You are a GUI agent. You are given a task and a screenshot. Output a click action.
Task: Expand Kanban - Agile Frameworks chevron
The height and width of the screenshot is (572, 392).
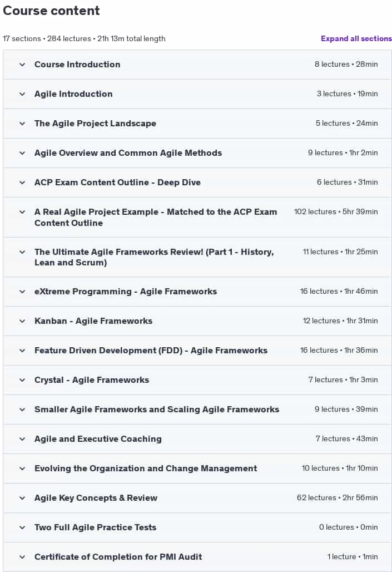[x=22, y=321]
